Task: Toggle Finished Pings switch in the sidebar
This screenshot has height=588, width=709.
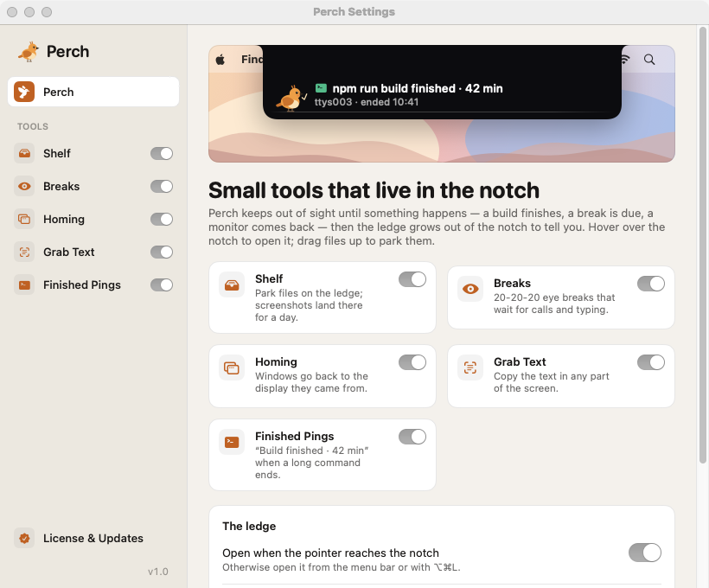Action: pyautogui.click(x=162, y=285)
